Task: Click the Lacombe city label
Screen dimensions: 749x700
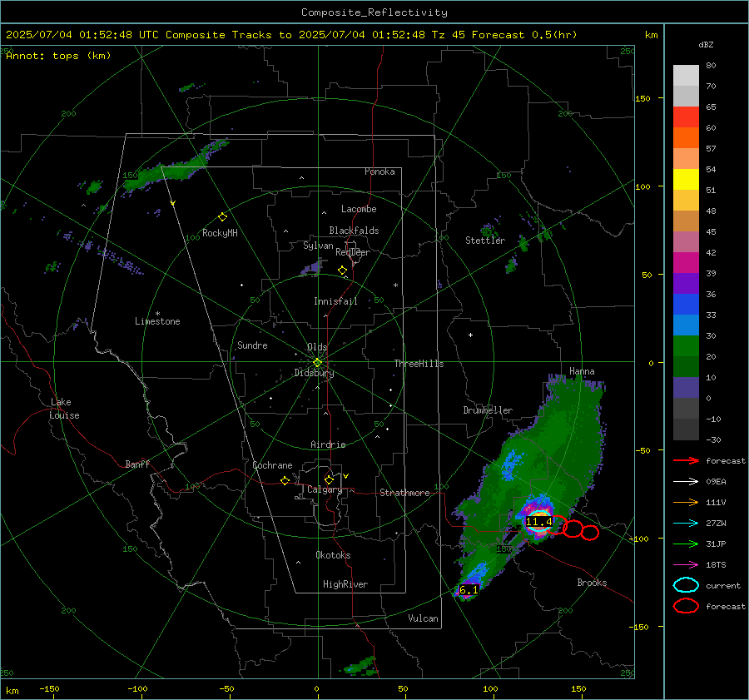Action: (359, 209)
